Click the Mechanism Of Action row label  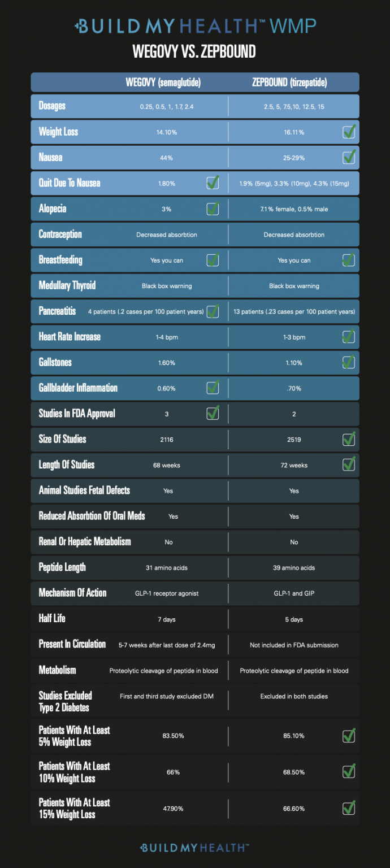tap(72, 593)
